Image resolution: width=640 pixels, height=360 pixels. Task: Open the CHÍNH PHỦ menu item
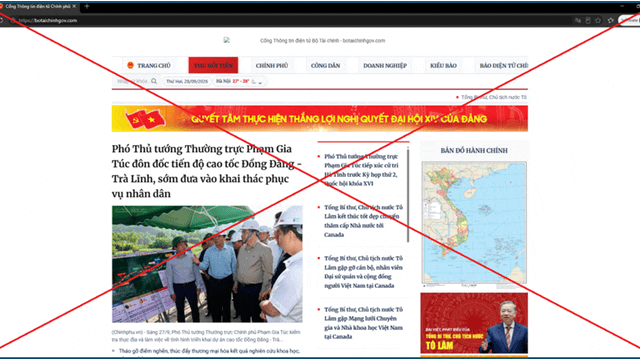[272, 65]
